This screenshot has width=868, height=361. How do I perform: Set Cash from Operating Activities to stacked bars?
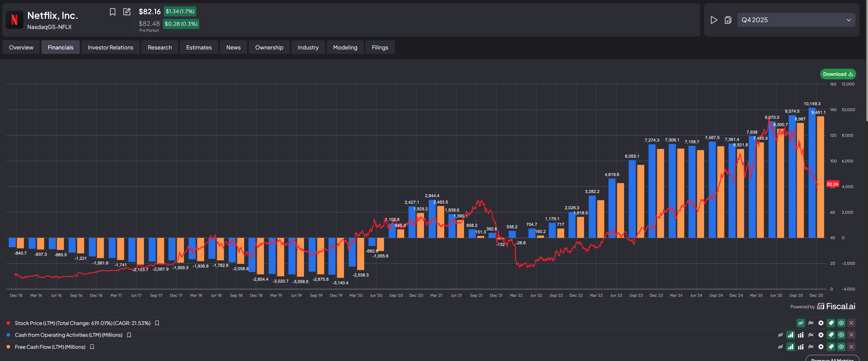click(x=801, y=335)
